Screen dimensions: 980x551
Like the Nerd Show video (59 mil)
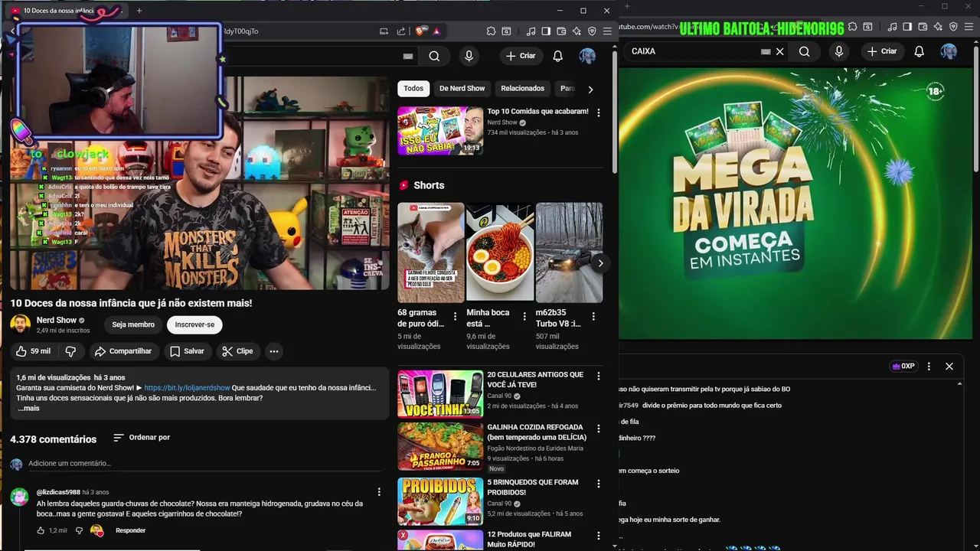click(33, 351)
